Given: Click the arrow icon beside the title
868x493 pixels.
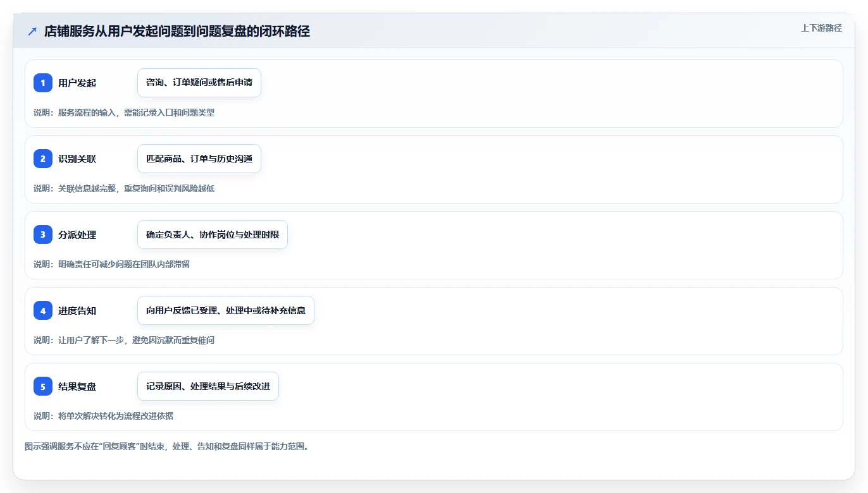Looking at the screenshot, I should tap(32, 32).
